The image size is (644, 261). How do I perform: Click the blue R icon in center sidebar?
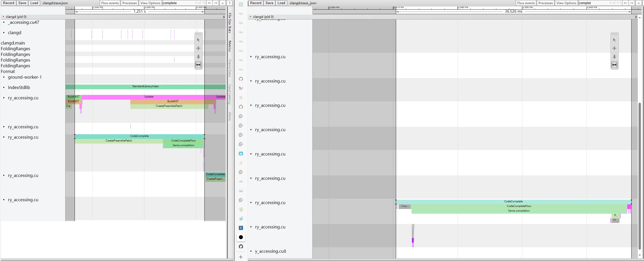click(x=241, y=228)
